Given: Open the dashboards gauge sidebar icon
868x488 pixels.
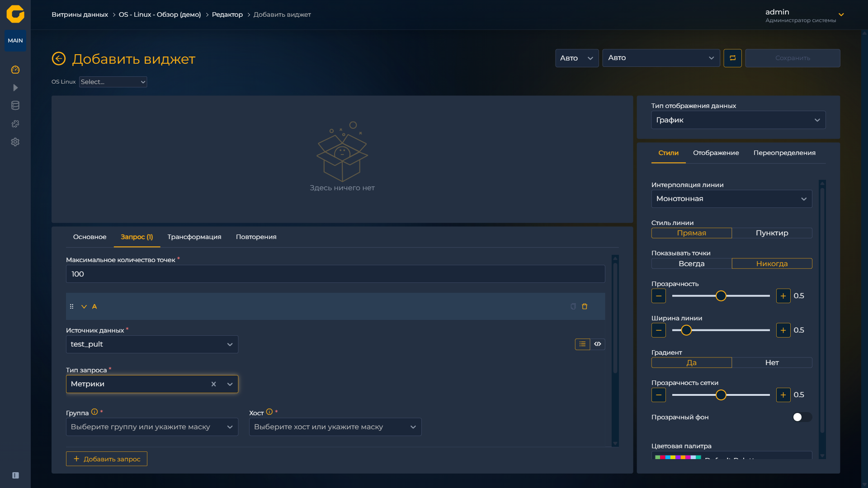Looking at the screenshot, I should (x=15, y=70).
